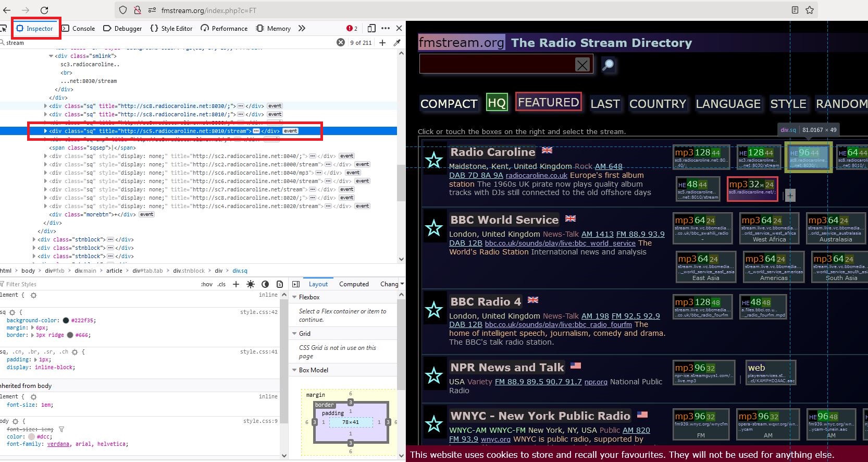The image size is (868, 462).
Task: Toggle the light color scheme simulation
Action: pyautogui.click(x=251, y=284)
